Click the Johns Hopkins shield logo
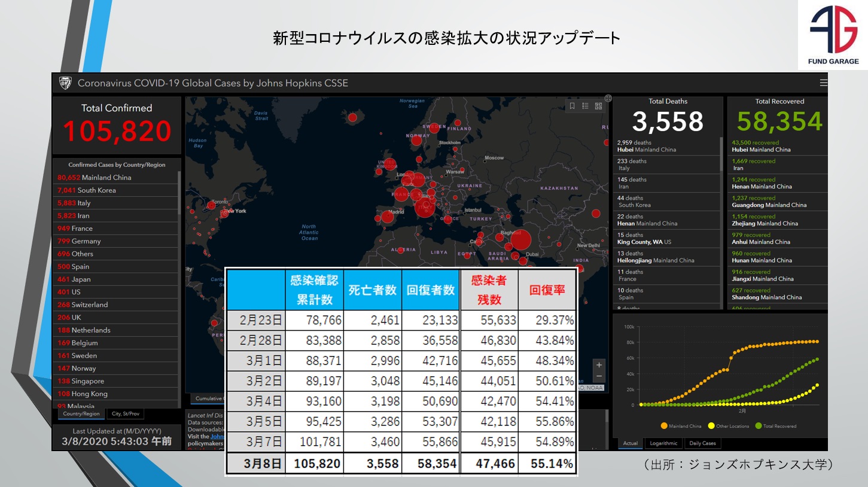This screenshot has height=487, width=868. 66,83
